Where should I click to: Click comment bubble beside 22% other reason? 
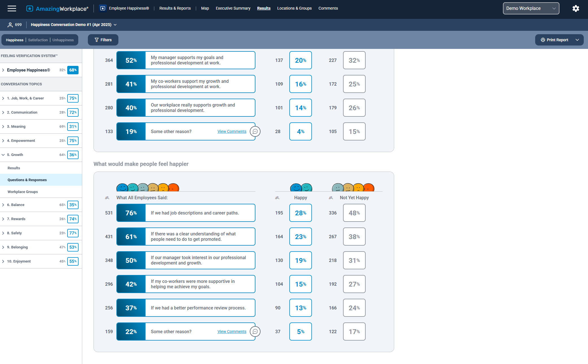coord(255,331)
